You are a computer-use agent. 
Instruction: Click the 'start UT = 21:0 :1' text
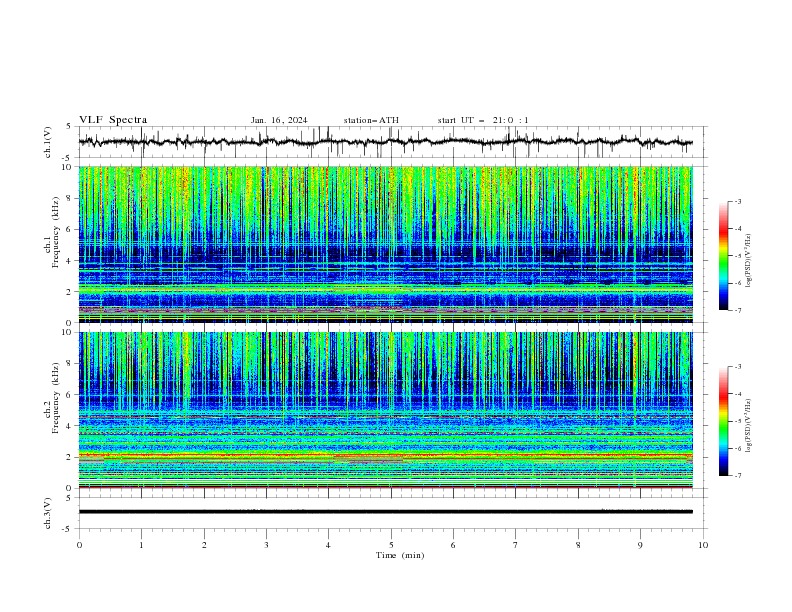483,120
